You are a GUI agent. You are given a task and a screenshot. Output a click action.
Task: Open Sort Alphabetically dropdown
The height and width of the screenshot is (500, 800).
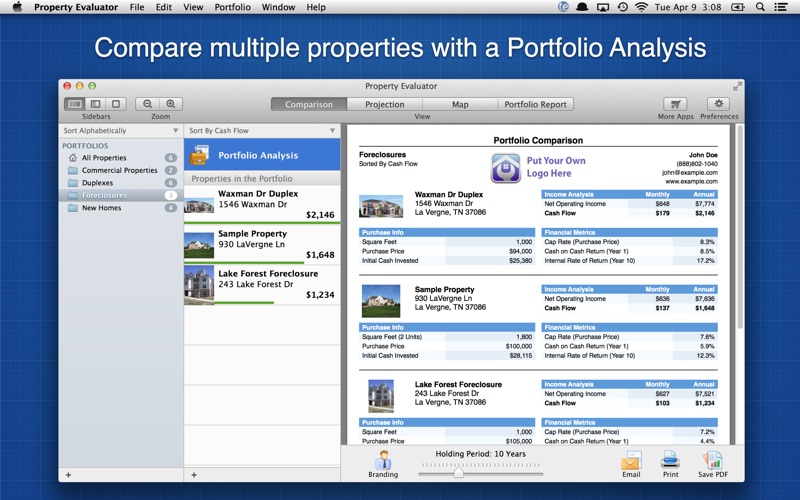(121, 131)
